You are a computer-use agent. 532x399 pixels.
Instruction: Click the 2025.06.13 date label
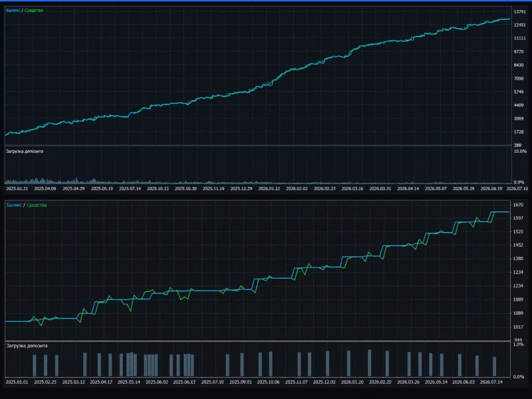184,382
